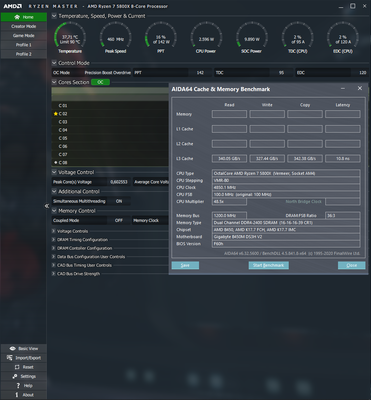
Task: Select core row C 07
Action: click(x=110, y=154)
